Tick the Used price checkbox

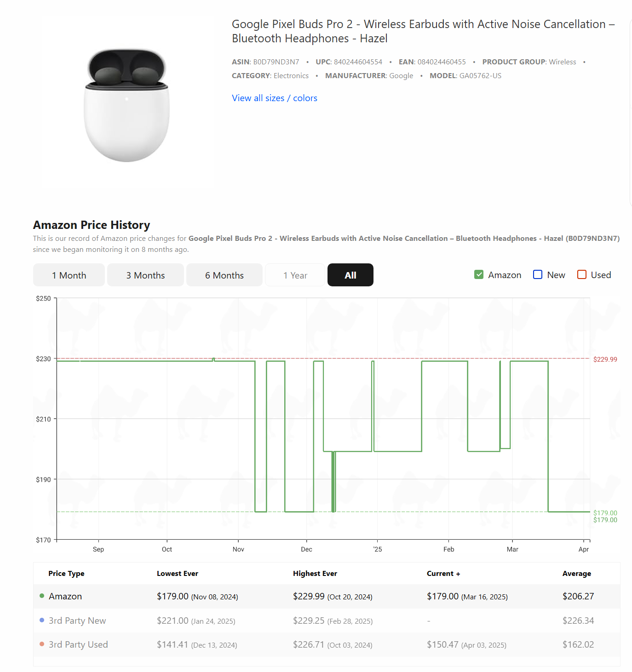click(582, 275)
